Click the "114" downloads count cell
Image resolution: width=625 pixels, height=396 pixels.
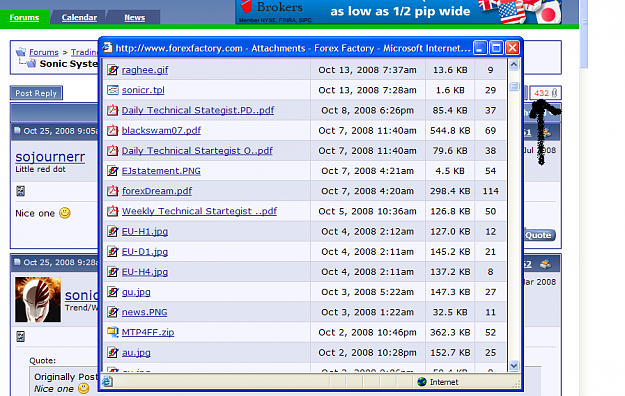pos(490,191)
